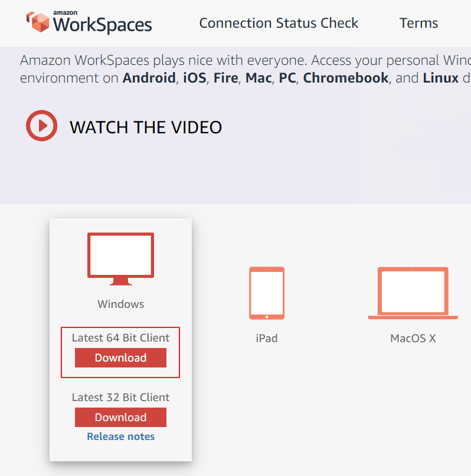This screenshot has height=476, width=471.
Task: Click the bold Android word
Action: tap(149, 78)
